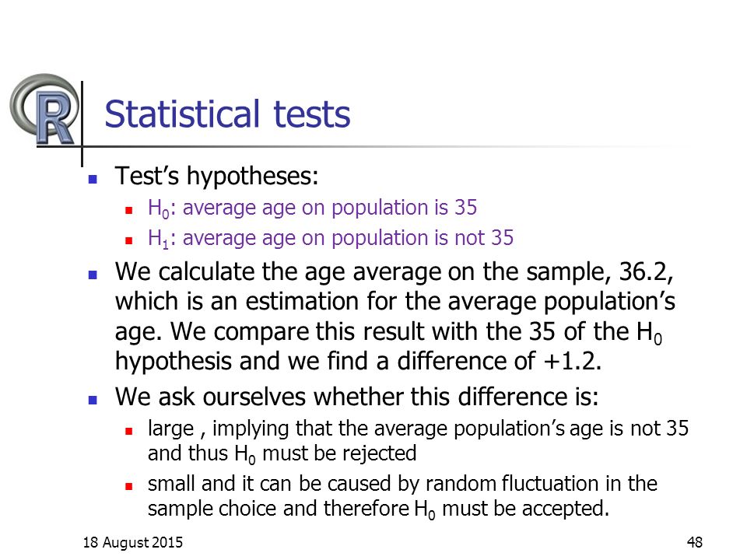747x560 pixels.
Task: Select the We ask ourselves question line
Action: pos(357,397)
